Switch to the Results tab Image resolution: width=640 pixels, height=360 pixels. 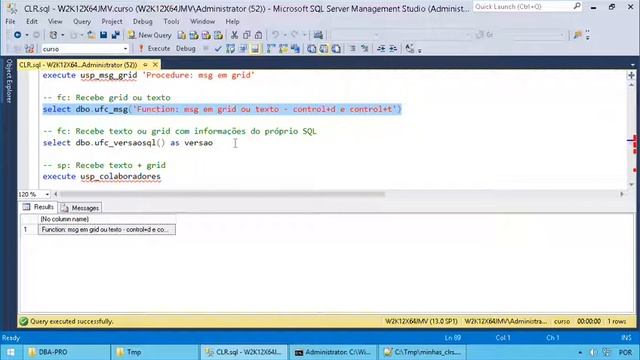click(38, 207)
